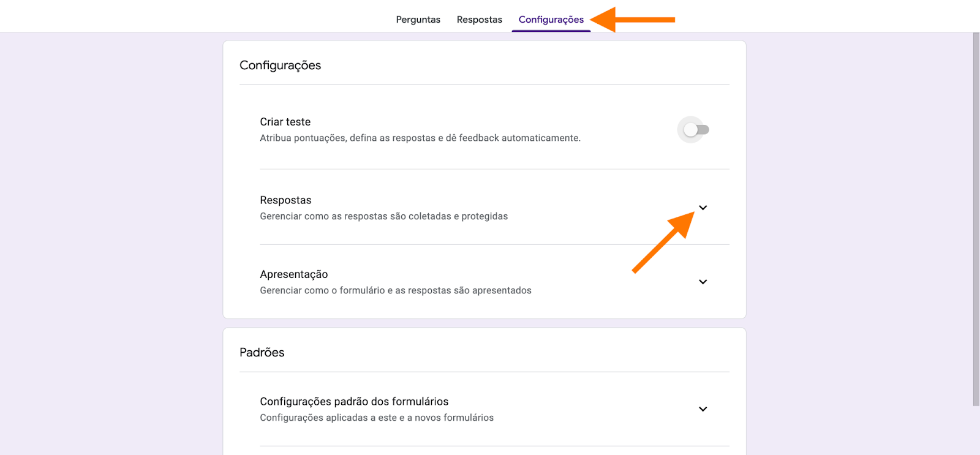Viewport: 980px width, 455px height.
Task: Select the Configurações tab
Action: 551,20
